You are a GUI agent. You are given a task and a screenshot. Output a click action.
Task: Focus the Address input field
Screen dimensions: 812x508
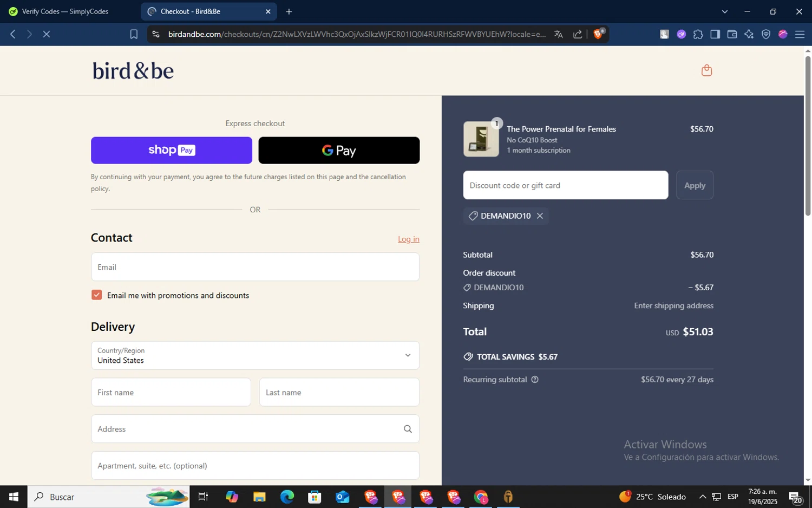click(x=255, y=429)
